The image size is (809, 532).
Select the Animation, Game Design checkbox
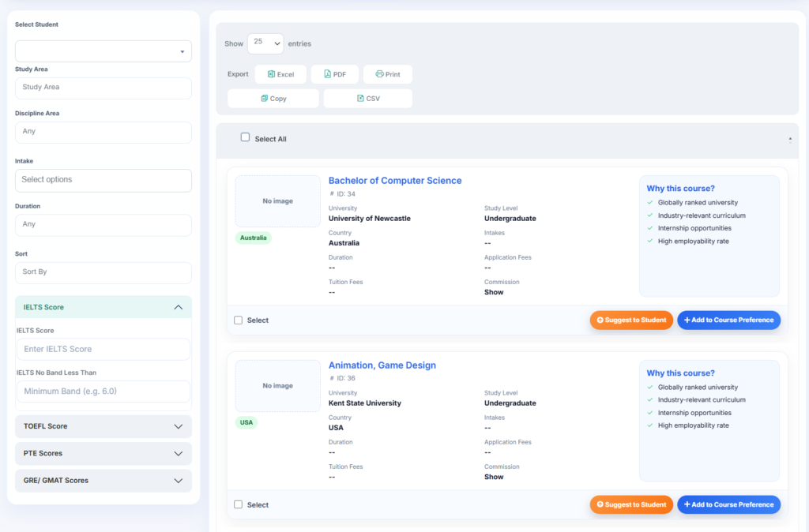(239, 504)
